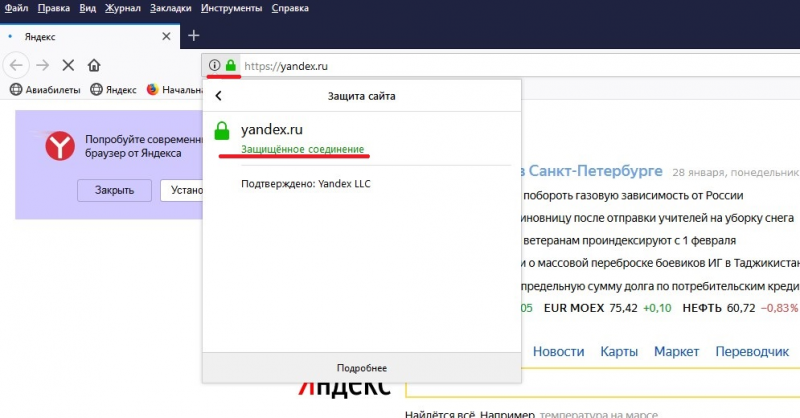800x418 pixels.
Task: Click the red Yandex Browser logo
Action: pos(60,146)
